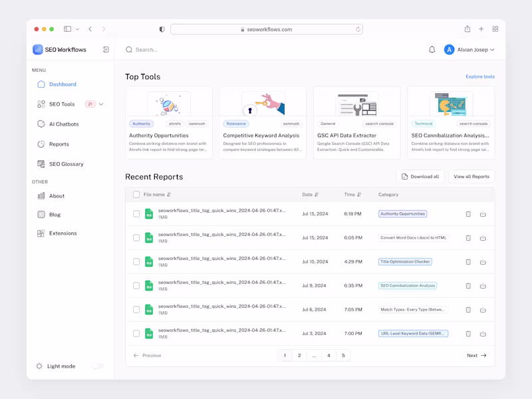Sort reports by time

click(359, 194)
